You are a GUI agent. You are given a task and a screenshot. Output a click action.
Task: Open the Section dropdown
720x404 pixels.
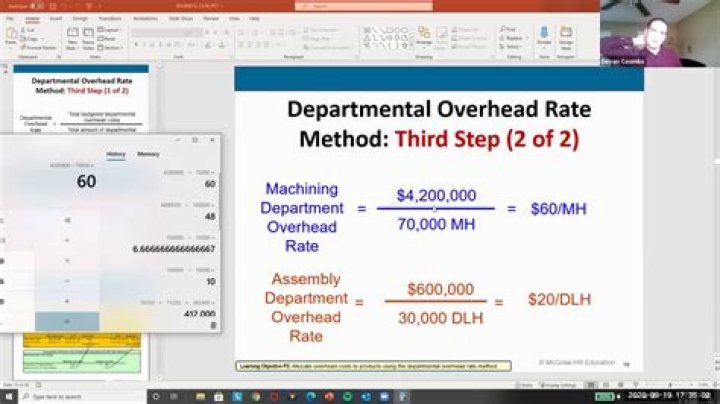click(x=110, y=47)
